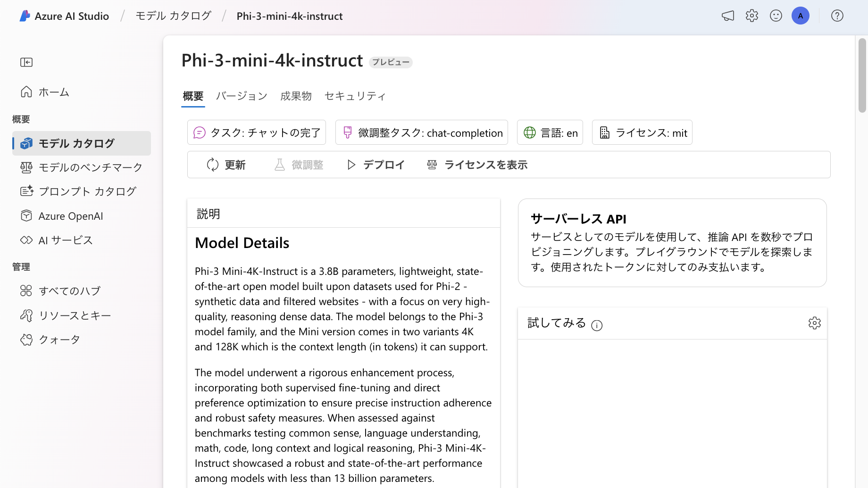The image size is (868, 488).
Task: Select クォータ in sidebar
Action: point(82,339)
